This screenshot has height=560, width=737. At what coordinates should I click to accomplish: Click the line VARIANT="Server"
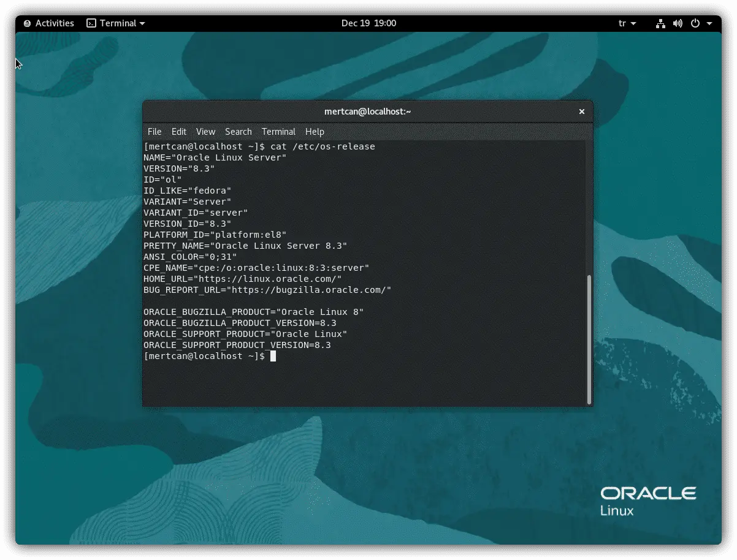(x=188, y=202)
